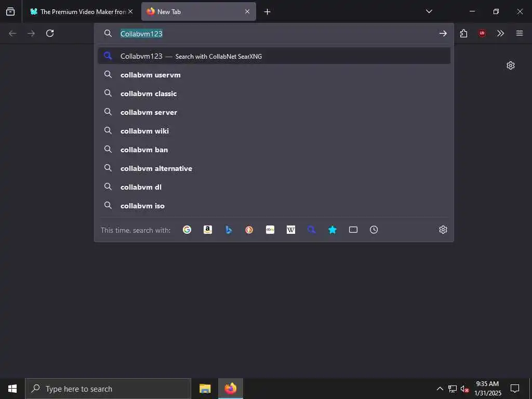Search this time with Bing

point(229,230)
